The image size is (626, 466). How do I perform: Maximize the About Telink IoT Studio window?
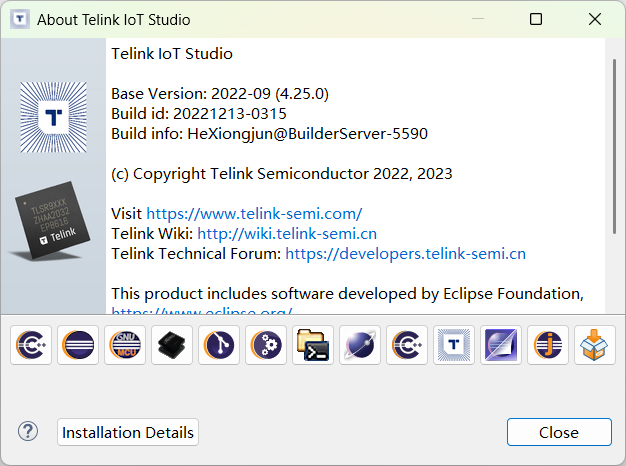[536, 20]
